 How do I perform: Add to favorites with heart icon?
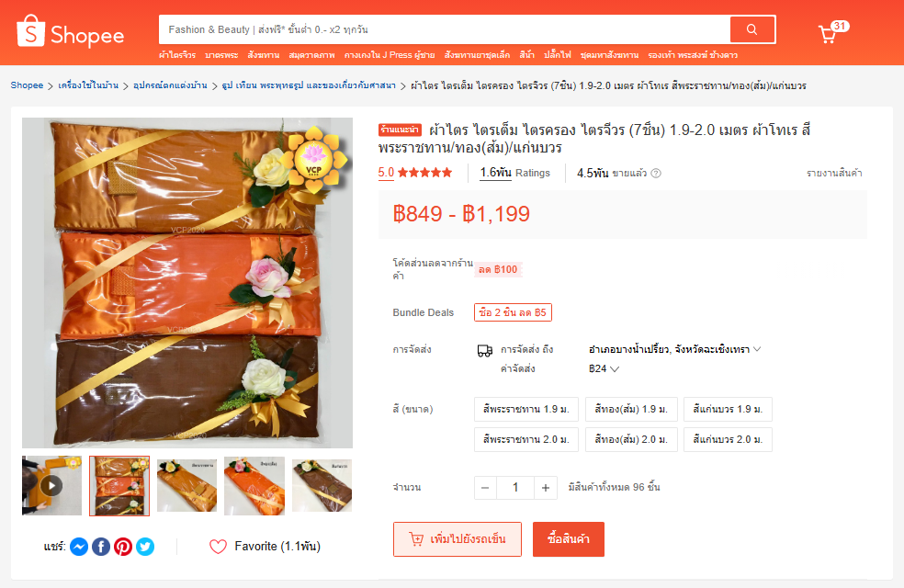coord(218,547)
